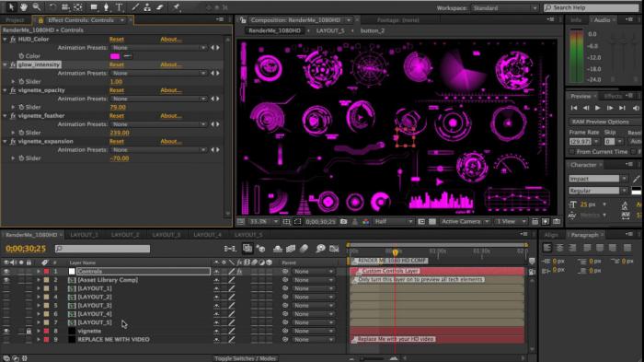Select the Brush tool

click(135, 7)
